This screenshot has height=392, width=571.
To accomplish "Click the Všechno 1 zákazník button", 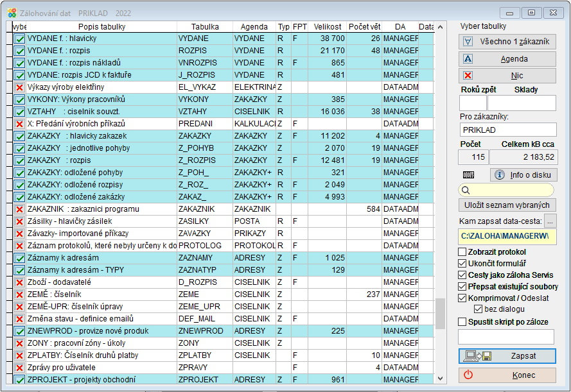I will 507,42.
